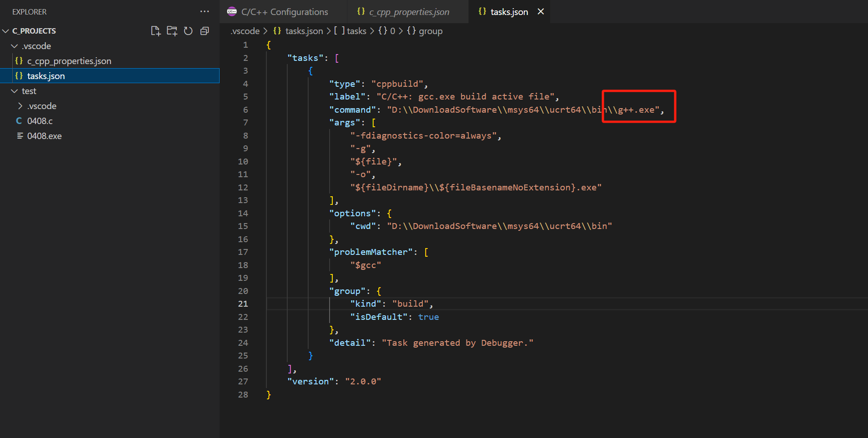The width and height of the screenshot is (868, 438).
Task: Collapse the .vscode folder under C_PROJECTS
Action: (x=14, y=46)
